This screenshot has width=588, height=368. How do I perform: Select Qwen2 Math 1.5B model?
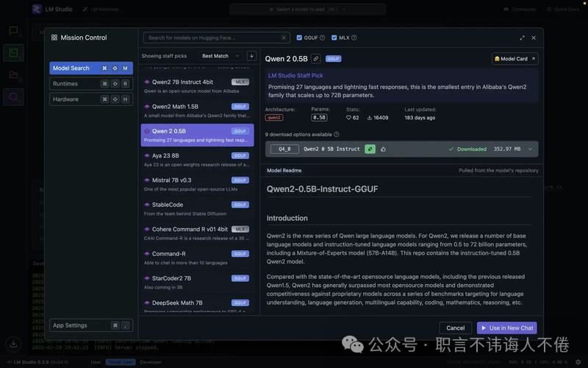tap(197, 110)
